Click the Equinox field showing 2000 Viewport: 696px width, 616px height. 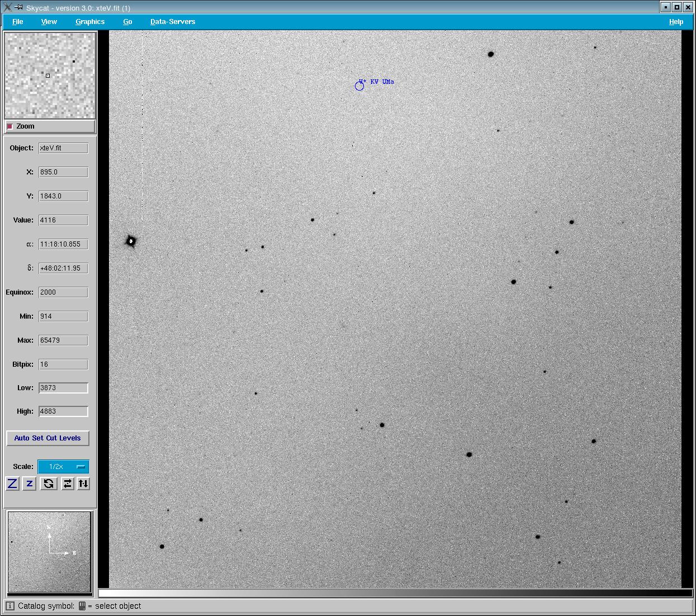point(63,292)
